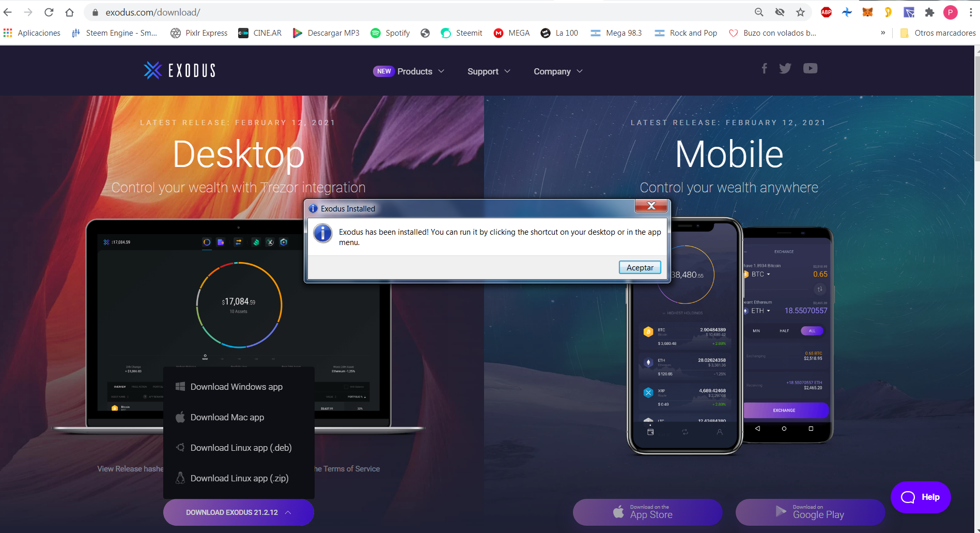The height and width of the screenshot is (533, 980).
Task: Open the Google Play download button
Action: tap(810, 512)
